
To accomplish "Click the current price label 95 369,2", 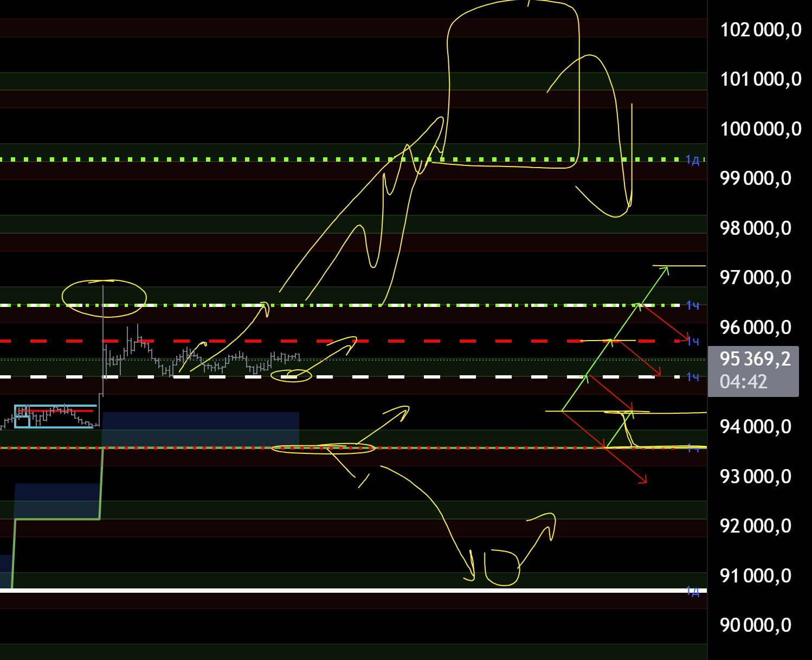I will pos(755,359).
